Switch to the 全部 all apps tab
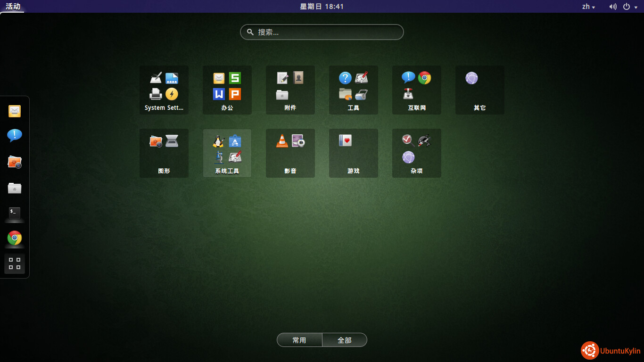The height and width of the screenshot is (362, 644). click(x=345, y=340)
